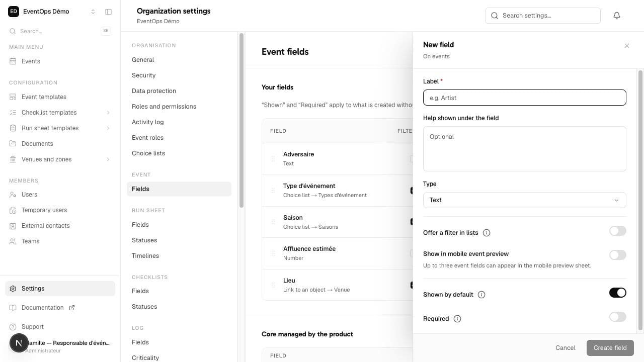Open Choice lists settings
The image size is (644, 362).
tap(179, 153)
